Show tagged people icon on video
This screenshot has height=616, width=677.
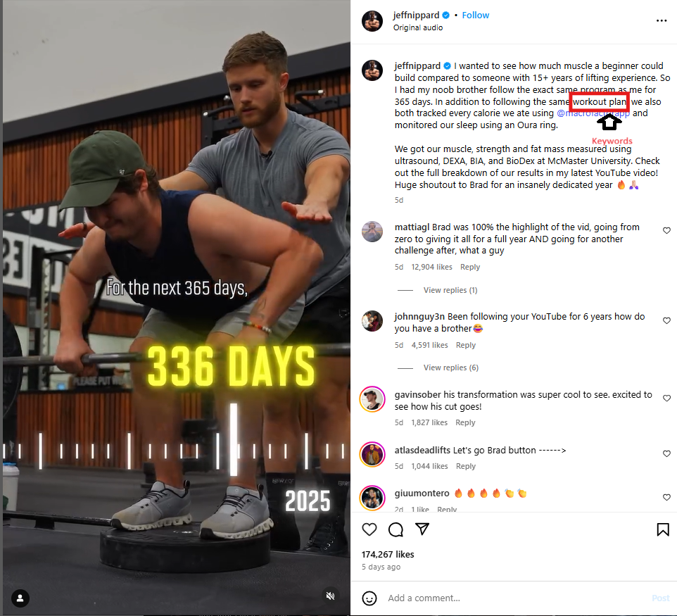(x=20, y=598)
